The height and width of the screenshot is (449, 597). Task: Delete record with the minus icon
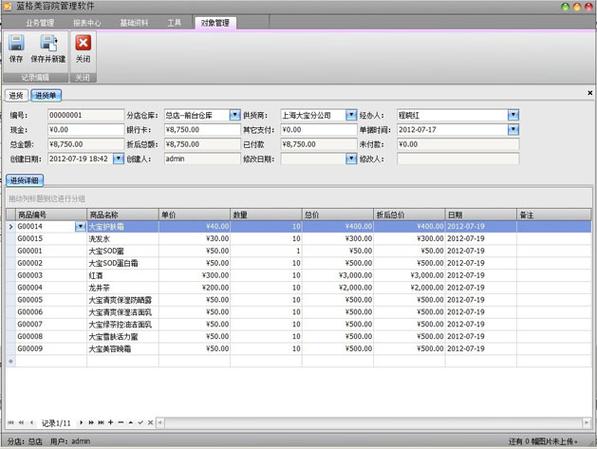pos(121,422)
